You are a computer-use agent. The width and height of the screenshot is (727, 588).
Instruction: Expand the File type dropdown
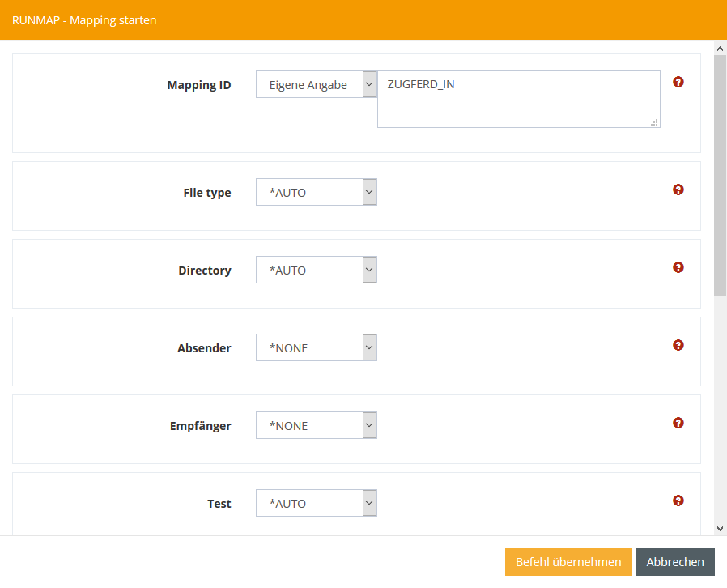click(316, 193)
